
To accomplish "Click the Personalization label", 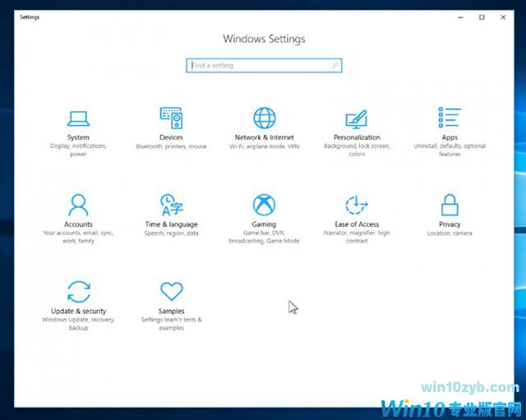I will (x=357, y=137).
